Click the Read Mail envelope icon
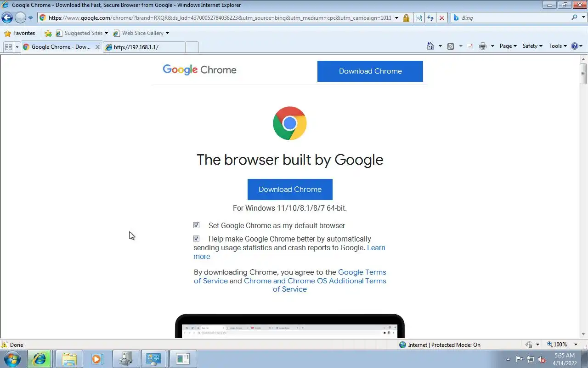This screenshot has height=368, width=588. (470, 46)
